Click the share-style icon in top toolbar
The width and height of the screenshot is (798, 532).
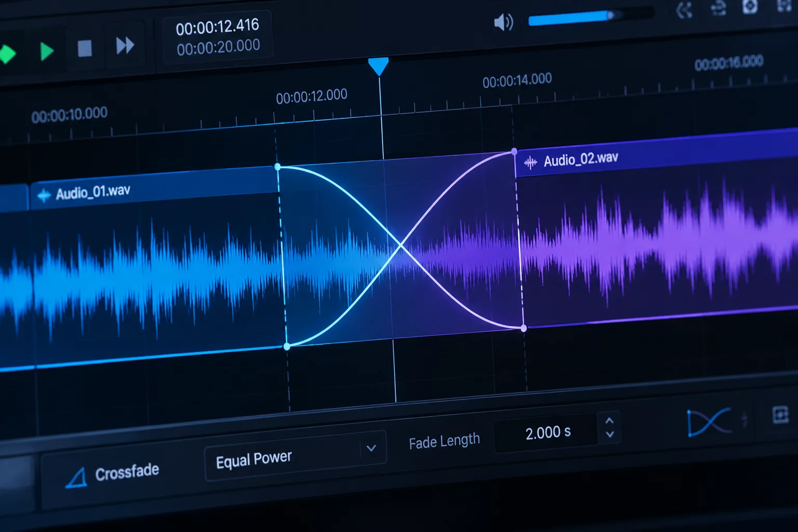[685, 10]
